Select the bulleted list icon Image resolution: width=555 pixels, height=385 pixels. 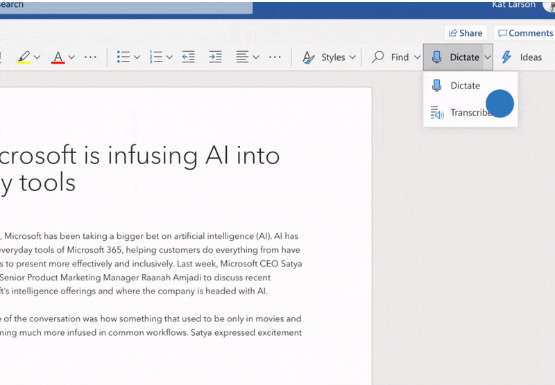[x=124, y=57]
